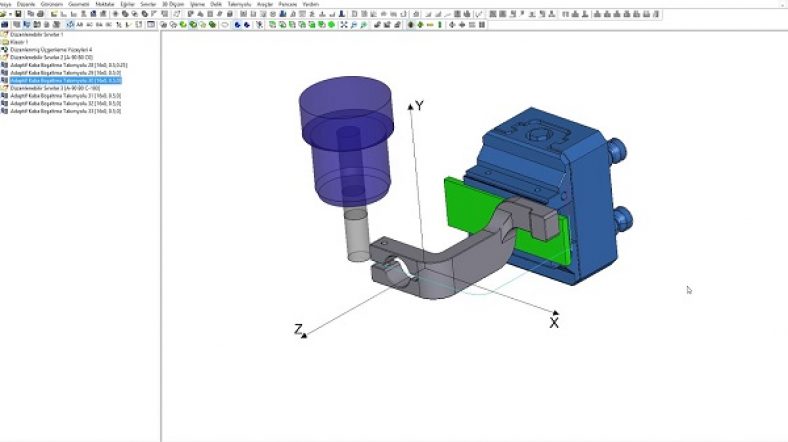This screenshot has width=788, height=442.
Task: Click the checkmark icon in top toolbar
Action: point(479,14)
